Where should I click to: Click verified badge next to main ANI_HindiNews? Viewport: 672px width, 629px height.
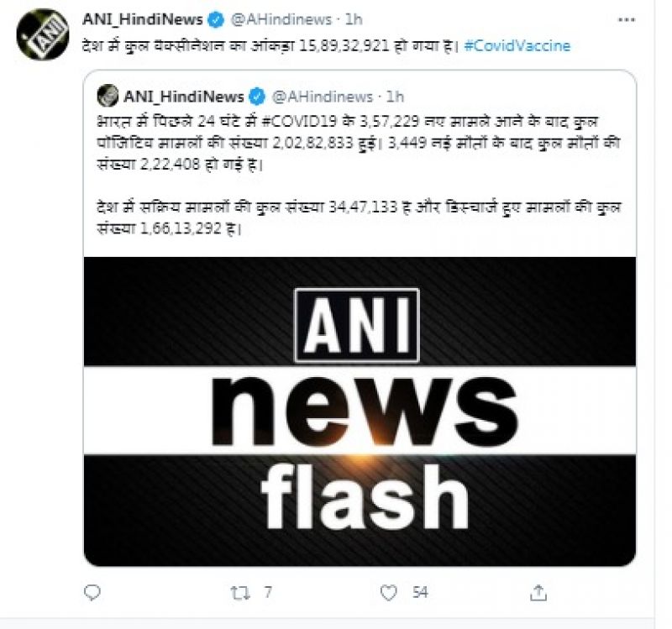(x=216, y=19)
